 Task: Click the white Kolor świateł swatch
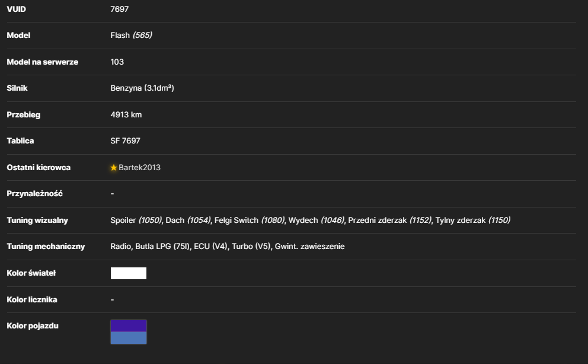click(x=129, y=273)
